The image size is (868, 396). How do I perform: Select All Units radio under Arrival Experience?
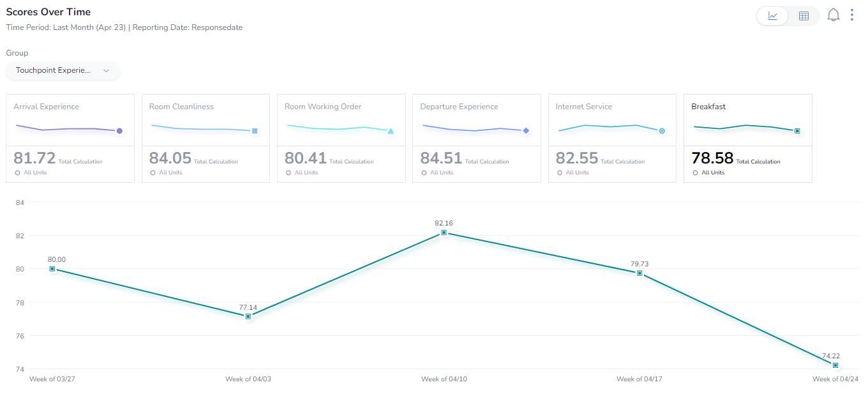(x=17, y=172)
